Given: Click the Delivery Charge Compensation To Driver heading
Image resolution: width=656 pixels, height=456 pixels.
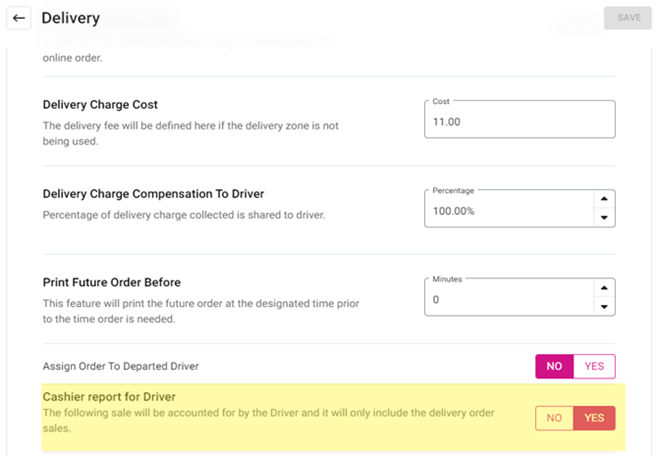Looking at the screenshot, I should coord(153,194).
